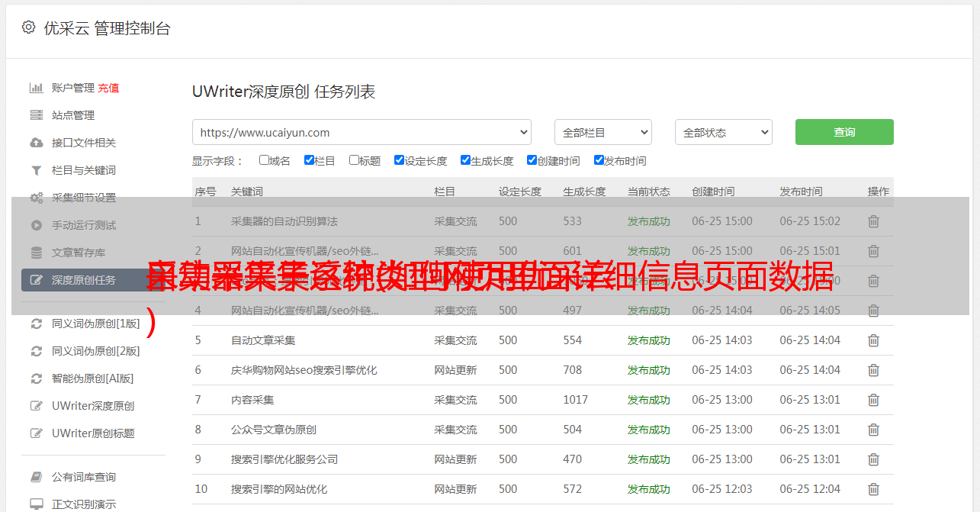Delete the 搜索引擎优化服务公司 task
Screen dimensions: 980x512
pos(874,459)
